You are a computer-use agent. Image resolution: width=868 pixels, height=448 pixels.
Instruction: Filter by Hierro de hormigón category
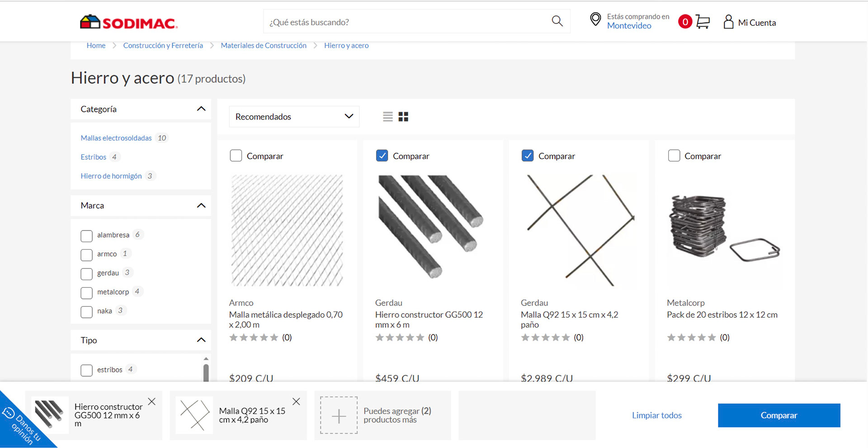(111, 176)
